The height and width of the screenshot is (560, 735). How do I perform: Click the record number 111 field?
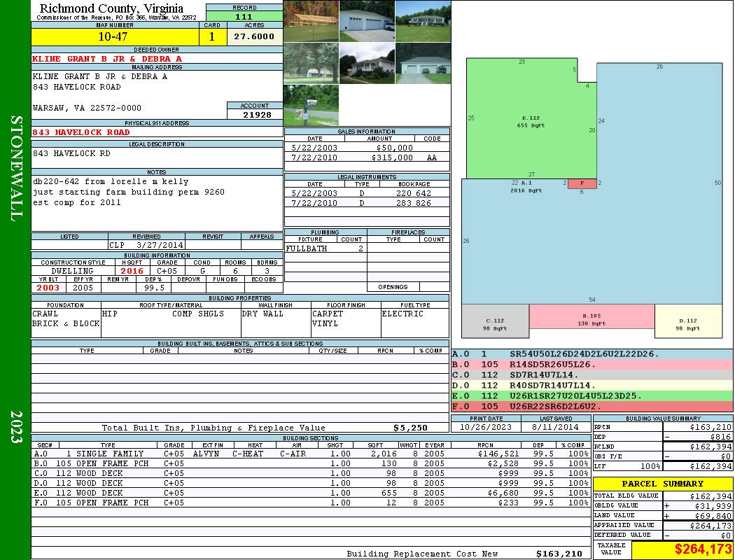click(x=244, y=17)
